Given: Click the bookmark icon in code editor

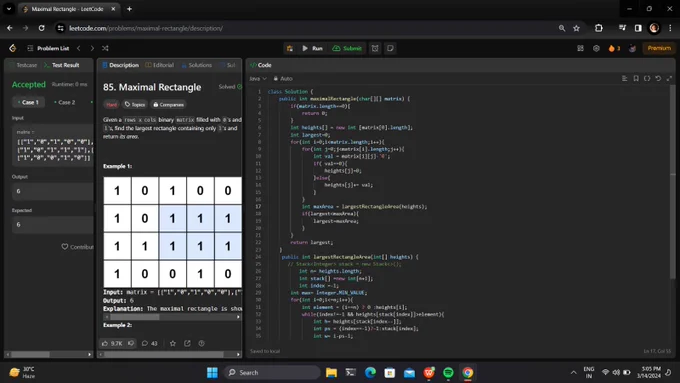Looking at the screenshot, I should (636, 79).
